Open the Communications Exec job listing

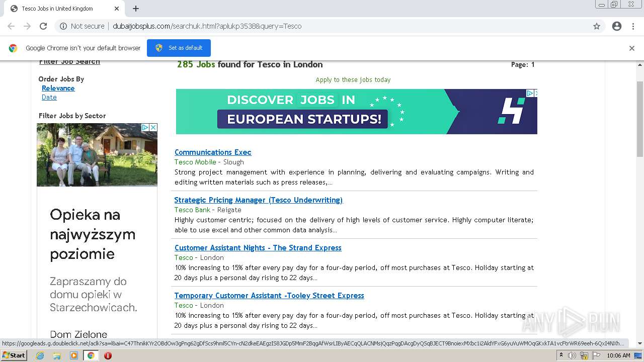[x=213, y=152]
